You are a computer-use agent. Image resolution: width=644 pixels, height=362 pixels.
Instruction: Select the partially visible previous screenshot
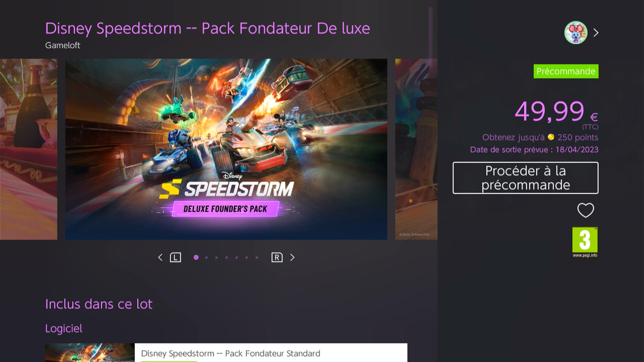click(29, 149)
